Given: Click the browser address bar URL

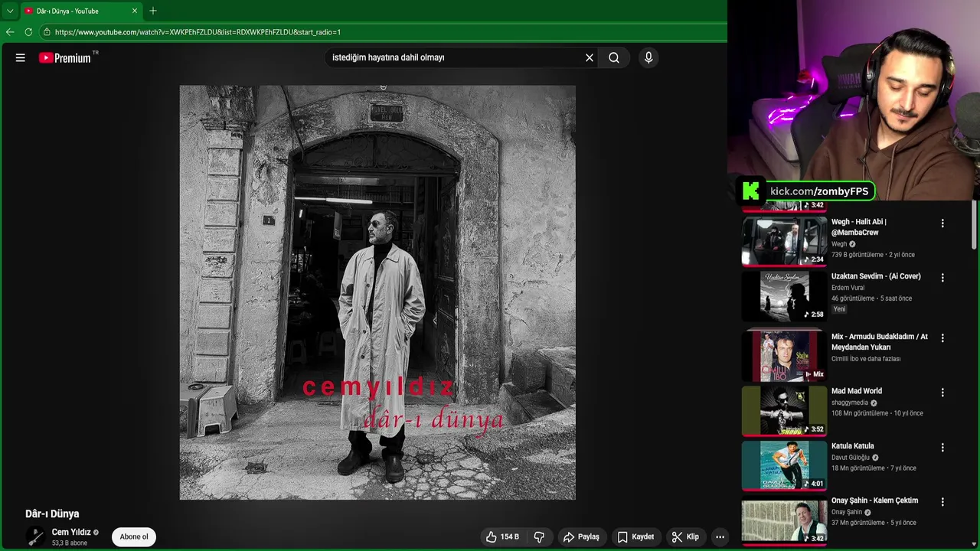Looking at the screenshot, I should (x=198, y=32).
